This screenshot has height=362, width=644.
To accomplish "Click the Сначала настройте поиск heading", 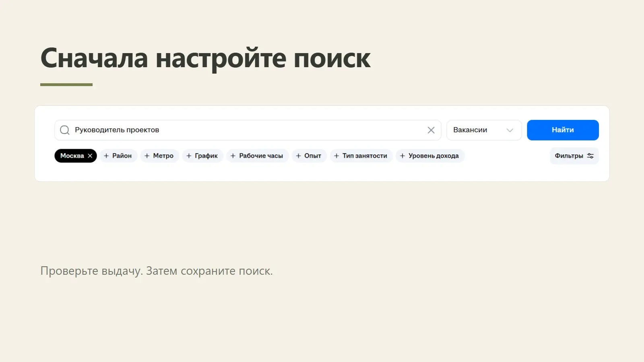I will (x=205, y=59).
